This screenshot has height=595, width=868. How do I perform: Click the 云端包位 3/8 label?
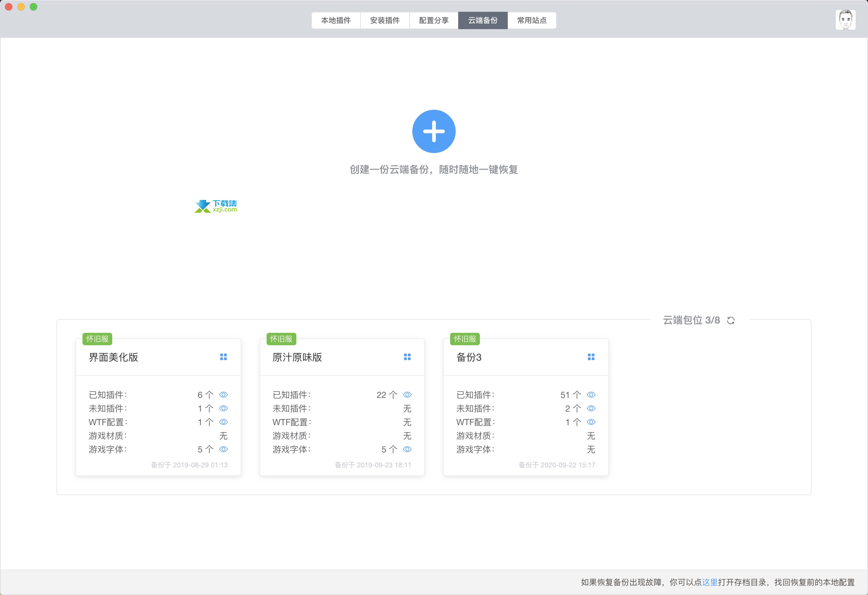[x=691, y=320]
